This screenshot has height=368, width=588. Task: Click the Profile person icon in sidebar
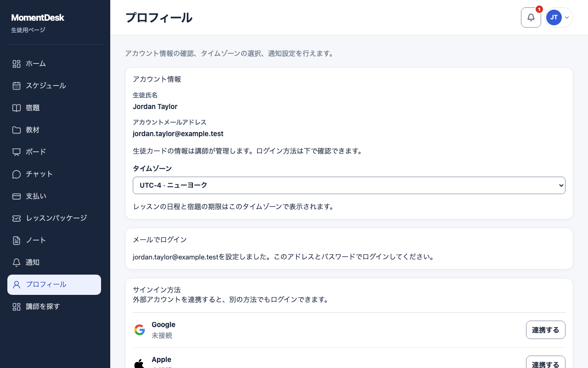(x=17, y=285)
